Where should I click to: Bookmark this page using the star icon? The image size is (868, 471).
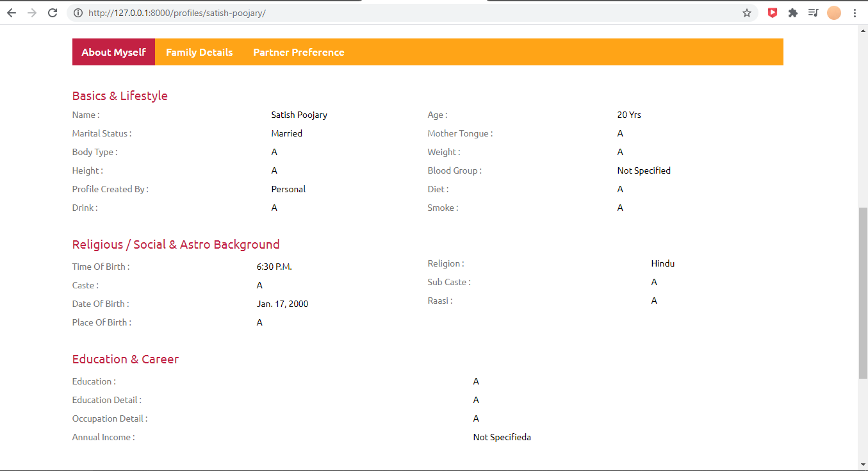pyautogui.click(x=747, y=12)
